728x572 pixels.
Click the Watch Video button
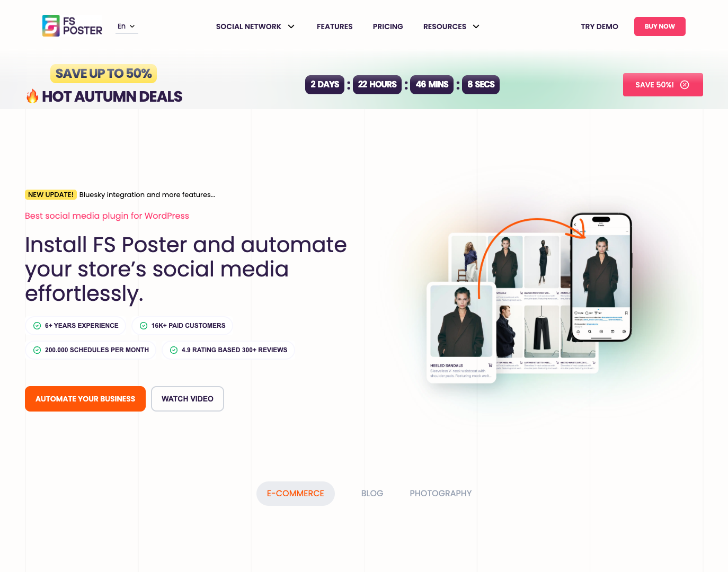(x=188, y=399)
